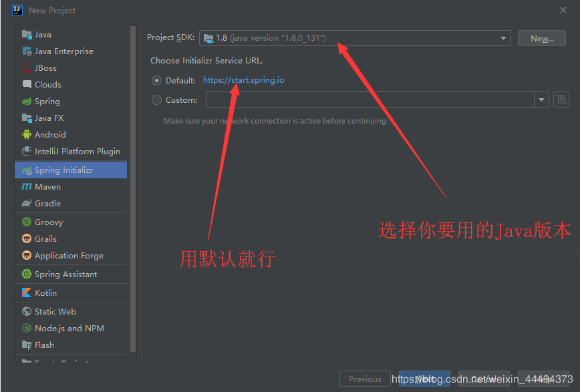Click the Flash folder icon
580x392 pixels.
point(27,345)
